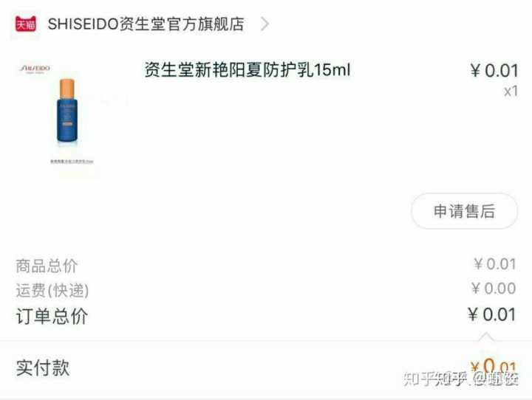Click the 实付款 label
The width and height of the screenshot is (532, 400).
tap(43, 368)
